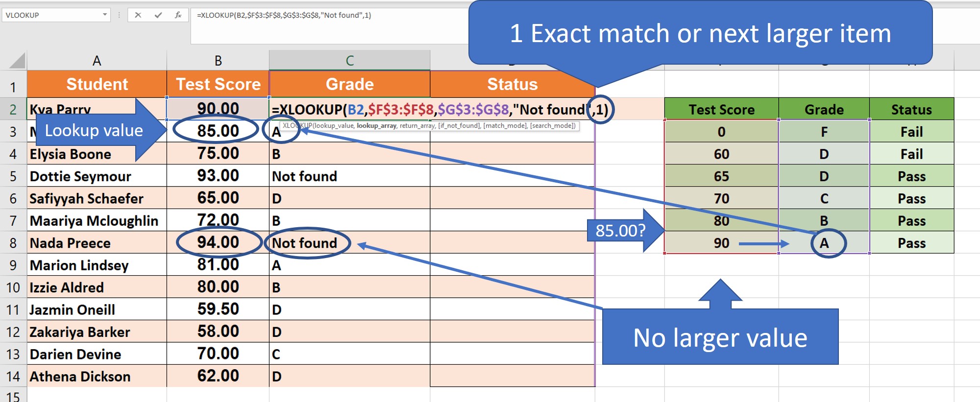Cancel the formula entry with the X icon
This screenshot has width=980, height=402.
[138, 15]
